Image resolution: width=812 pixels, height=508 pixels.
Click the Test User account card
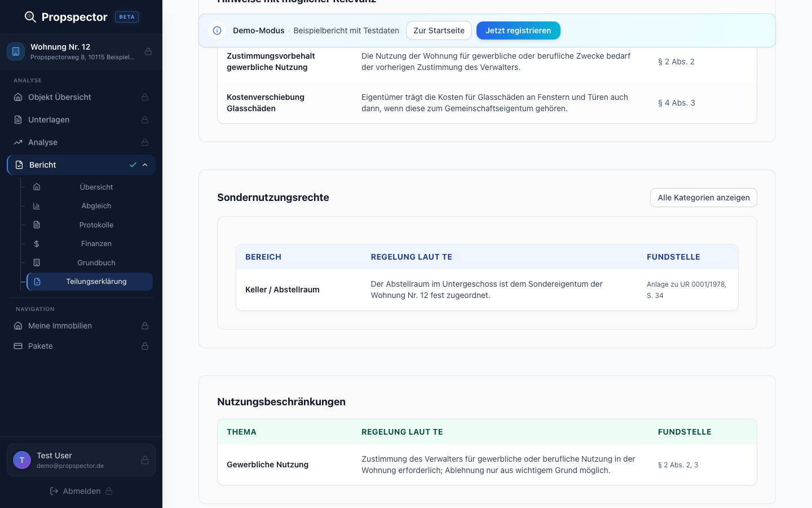coord(81,460)
